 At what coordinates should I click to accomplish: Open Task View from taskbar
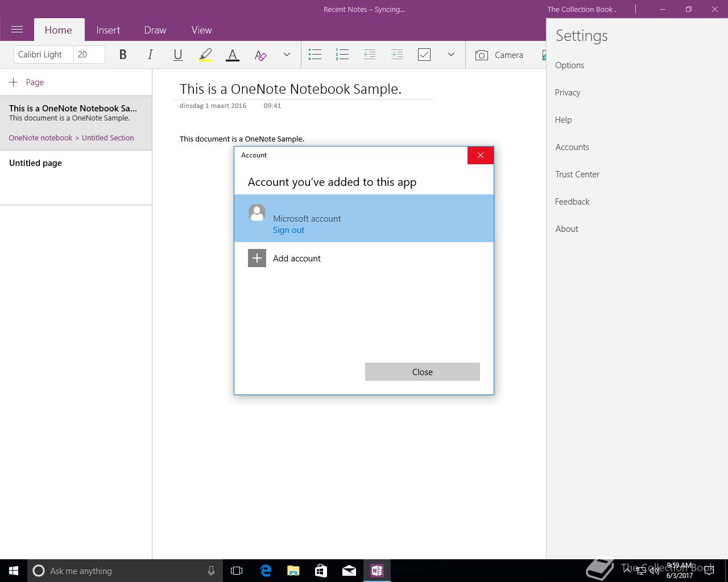(237, 571)
